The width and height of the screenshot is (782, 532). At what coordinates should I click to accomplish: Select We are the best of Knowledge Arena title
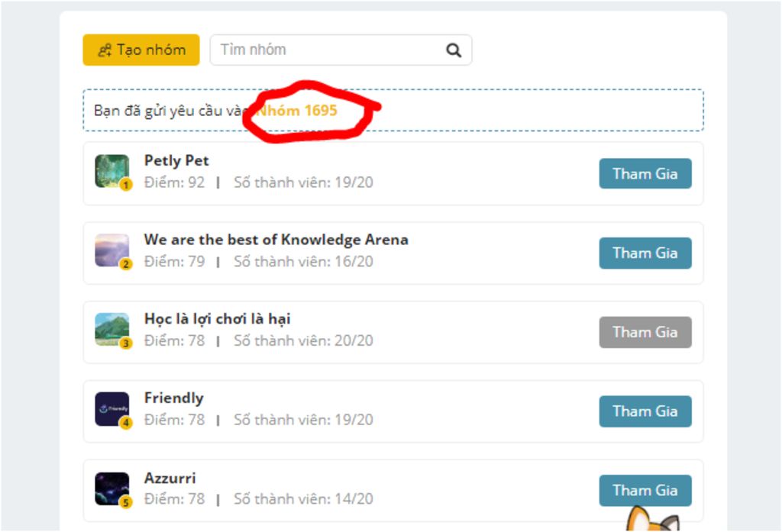tap(276, 240)
